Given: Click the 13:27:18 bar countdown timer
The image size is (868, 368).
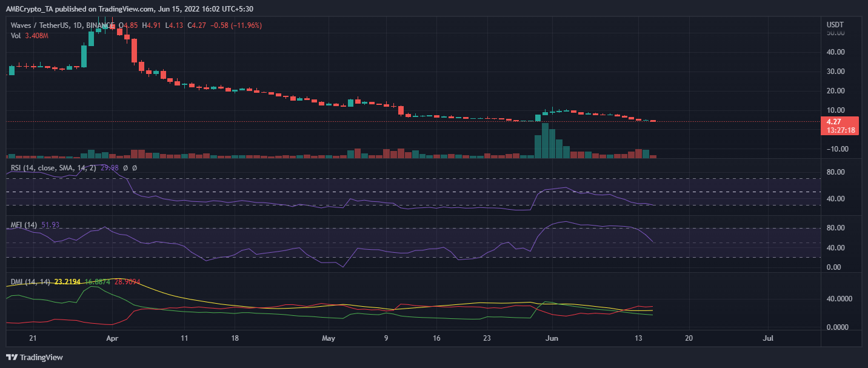Looking at the screenshot, I should click(841, 130).
